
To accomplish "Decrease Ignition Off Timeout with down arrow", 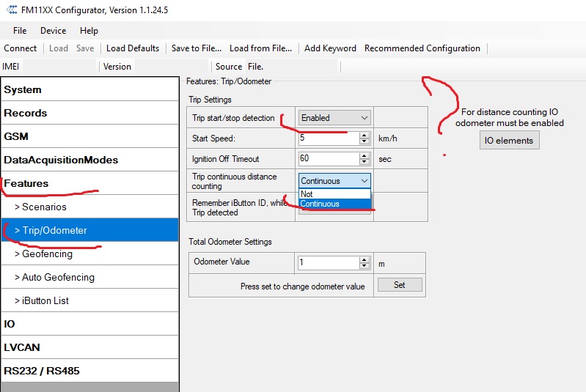I will tap(365, 162).
